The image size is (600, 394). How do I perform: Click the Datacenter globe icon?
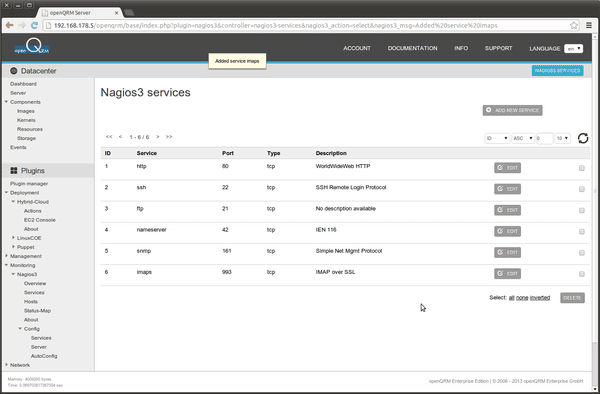[14, 71]
